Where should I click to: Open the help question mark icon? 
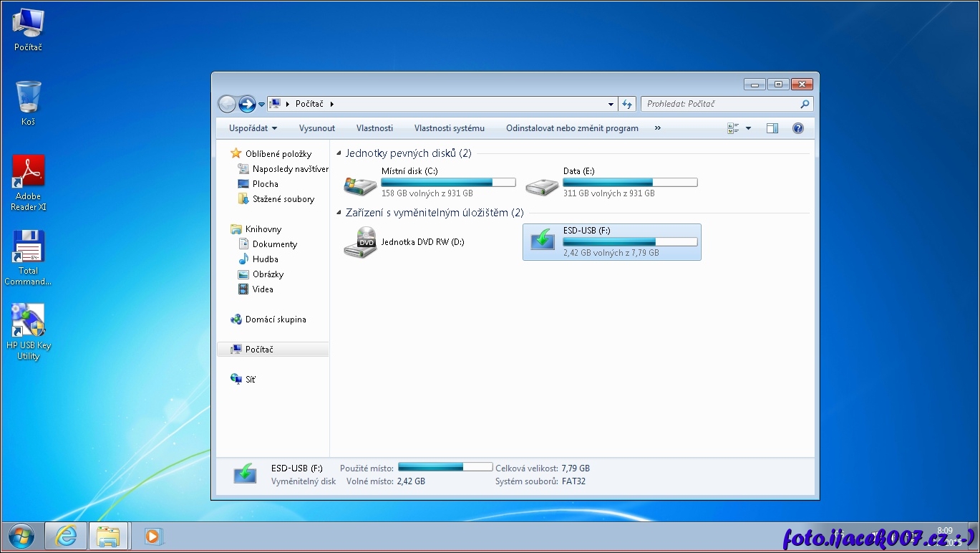click(798, 128)
